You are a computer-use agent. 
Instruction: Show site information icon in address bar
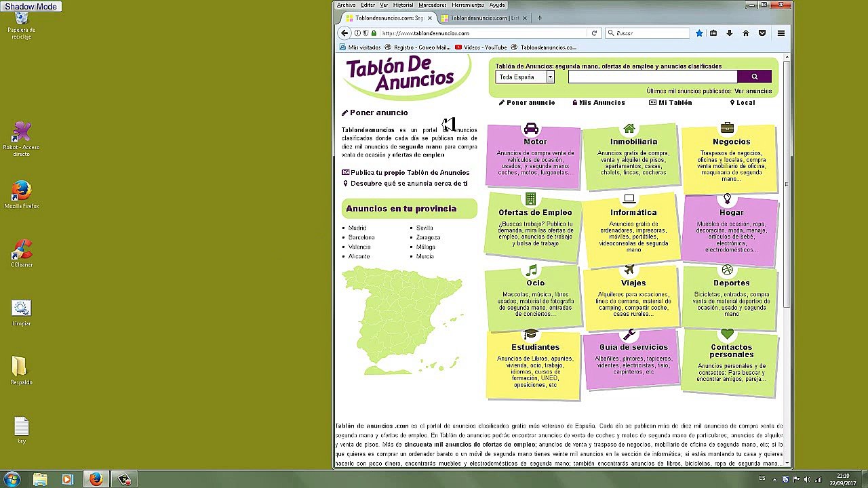[x=357, y=33]
